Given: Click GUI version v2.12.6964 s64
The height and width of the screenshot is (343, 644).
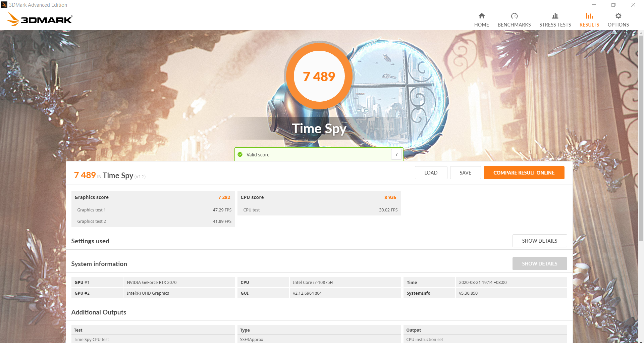Looking at the screenshot, I should (345, 293).
